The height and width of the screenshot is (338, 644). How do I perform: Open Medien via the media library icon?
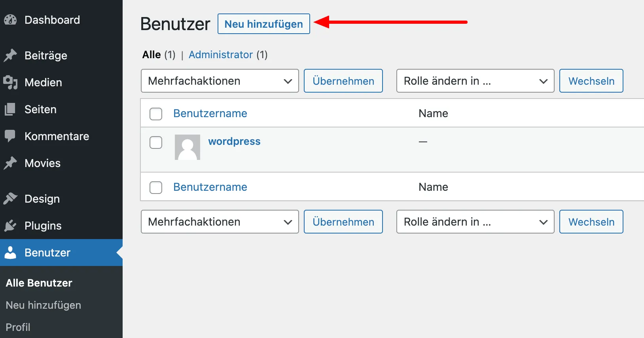coord(11,82)
